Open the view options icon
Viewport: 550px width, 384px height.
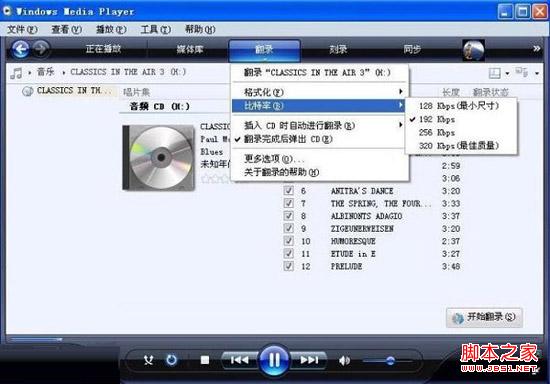(x=522, y=72)
